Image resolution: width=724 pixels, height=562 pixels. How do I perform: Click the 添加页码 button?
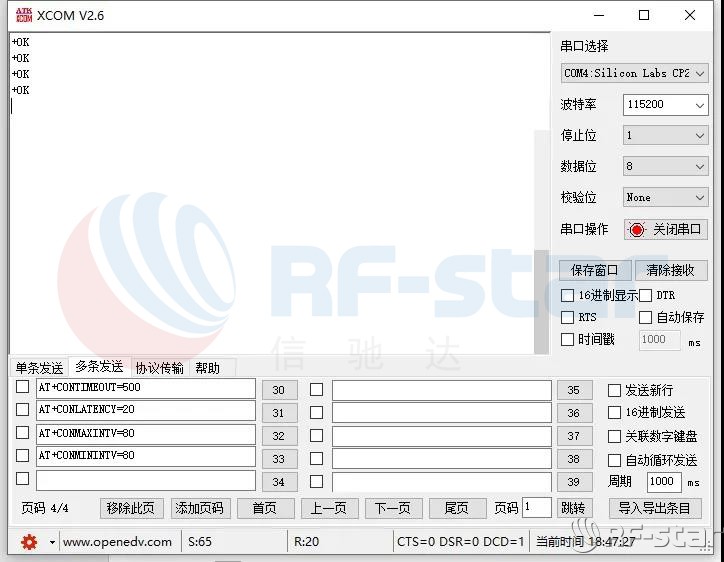(200, 508)
